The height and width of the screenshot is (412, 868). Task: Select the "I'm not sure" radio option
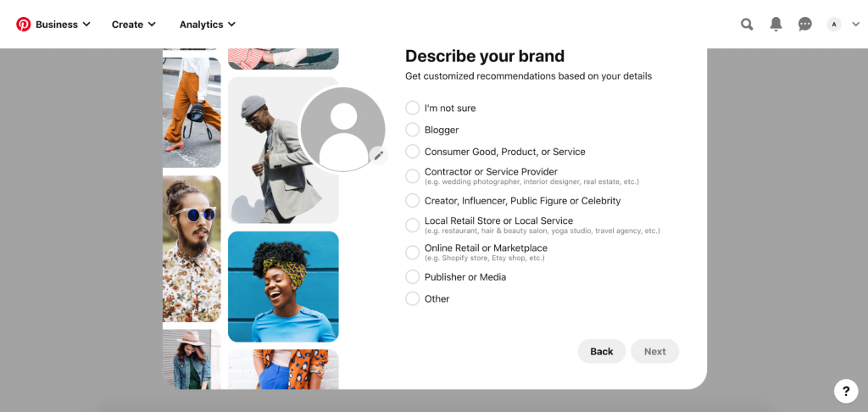413,109
